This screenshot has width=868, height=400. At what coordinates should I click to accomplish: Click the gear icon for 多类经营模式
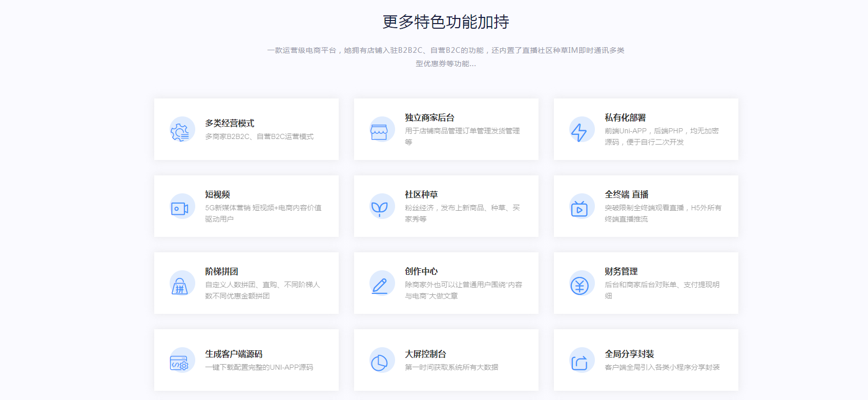180,132
